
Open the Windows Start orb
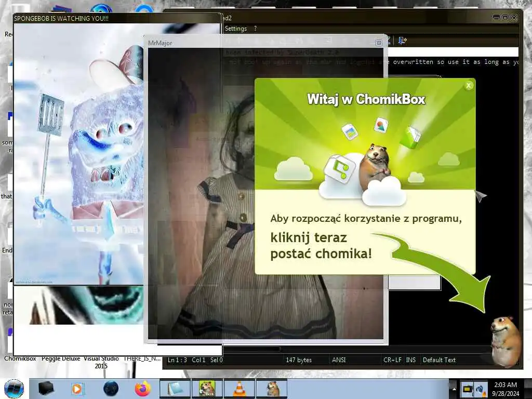pyautogui.click(x=14, y=389)
